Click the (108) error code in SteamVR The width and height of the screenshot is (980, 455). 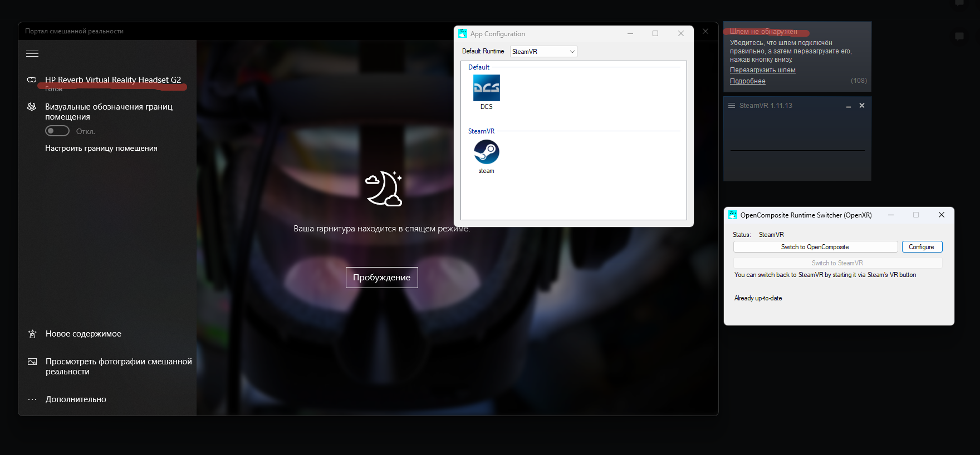pos(859,81)
